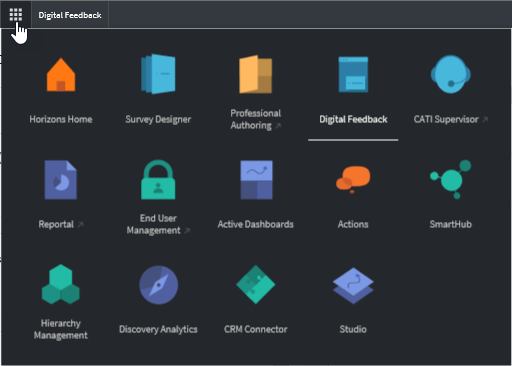Click the Studio label
512x366 pixels.
coord(353,329)
